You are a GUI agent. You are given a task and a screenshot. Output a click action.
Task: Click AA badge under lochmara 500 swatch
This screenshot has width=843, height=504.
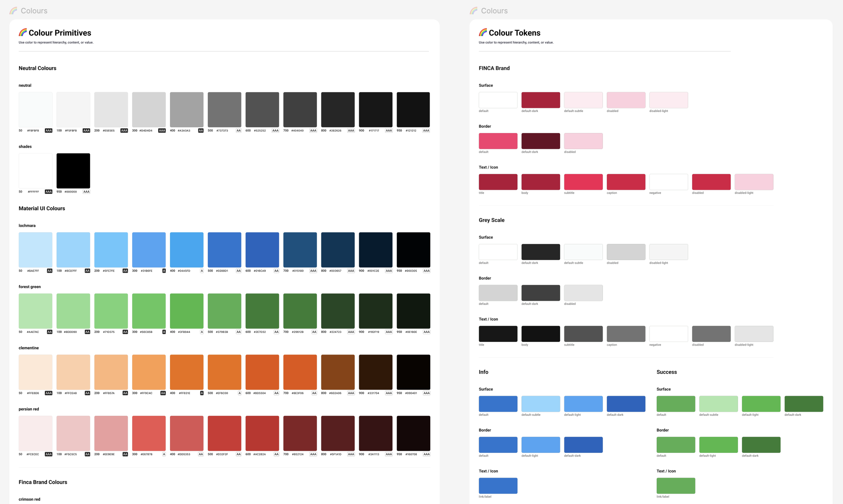[239, 271]
